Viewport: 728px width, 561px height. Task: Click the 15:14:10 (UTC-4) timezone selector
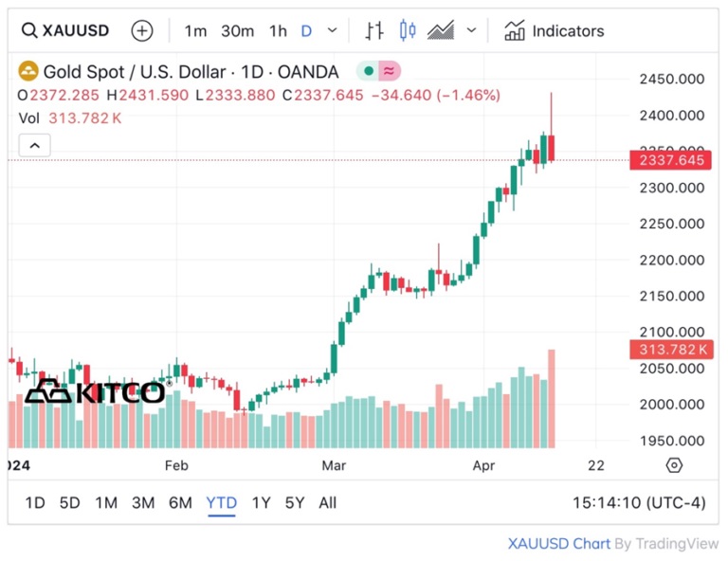[639, 503]
